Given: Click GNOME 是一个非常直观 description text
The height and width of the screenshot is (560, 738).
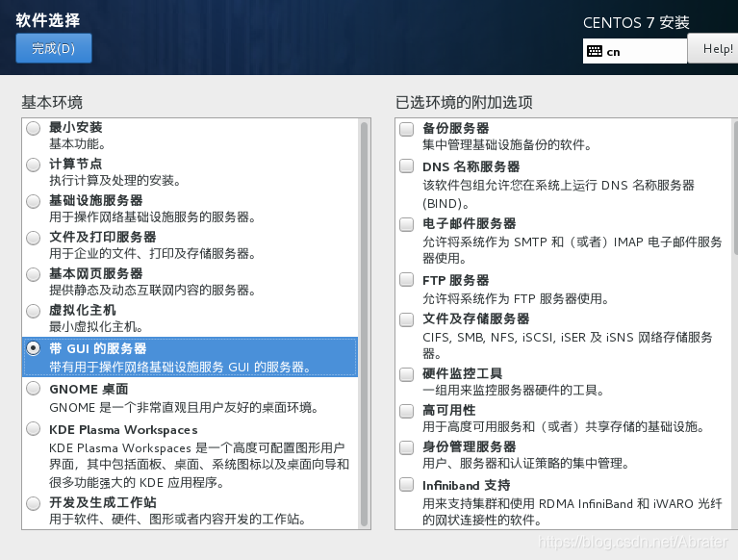Looking at the screenshot, I should (184, 408).
